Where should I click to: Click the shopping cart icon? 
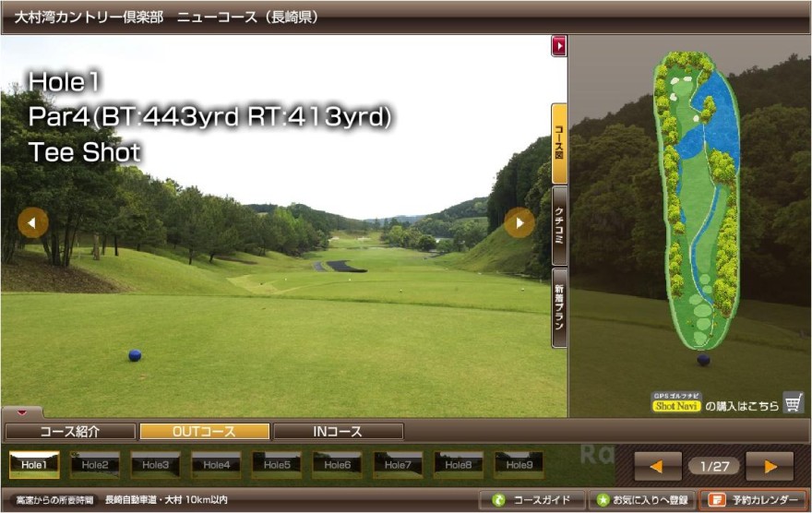(793, 402)
